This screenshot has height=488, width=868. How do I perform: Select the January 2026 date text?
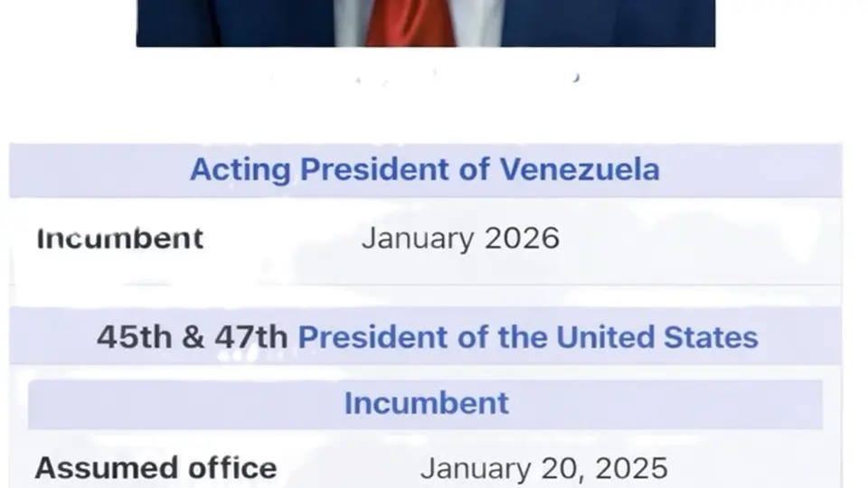tap(460, 239)
